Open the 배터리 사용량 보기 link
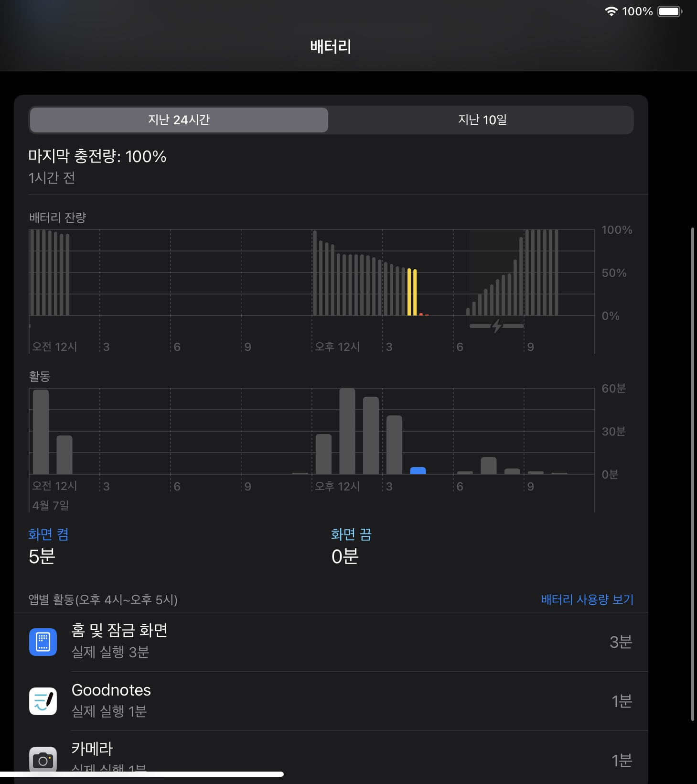 click(587, 599)
